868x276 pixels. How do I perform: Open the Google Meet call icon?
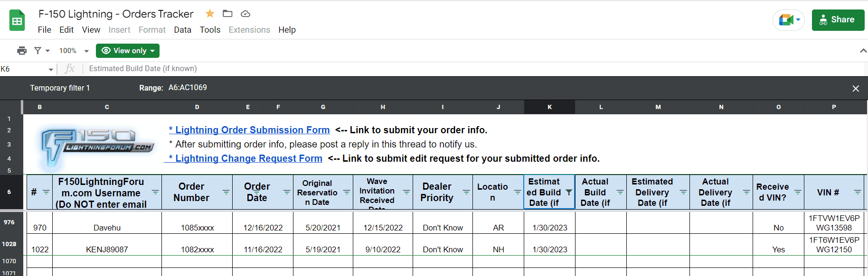pyautogui.click(x=788, y=20)
